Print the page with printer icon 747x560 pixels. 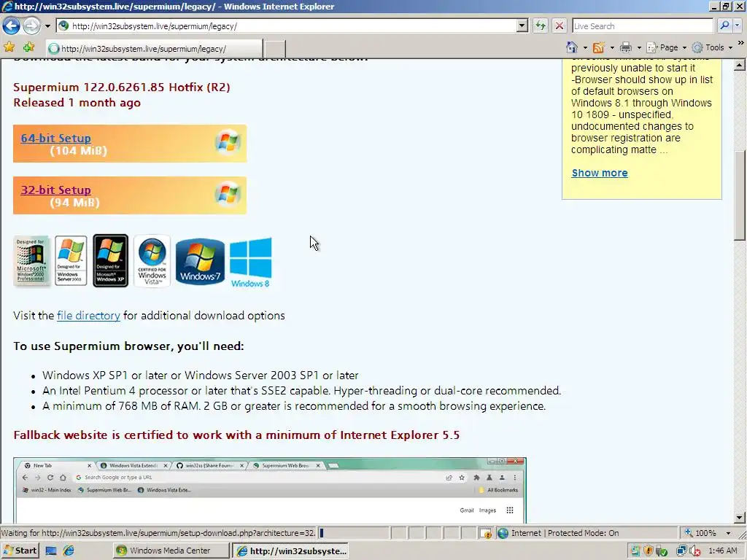(x=626, y=47)
